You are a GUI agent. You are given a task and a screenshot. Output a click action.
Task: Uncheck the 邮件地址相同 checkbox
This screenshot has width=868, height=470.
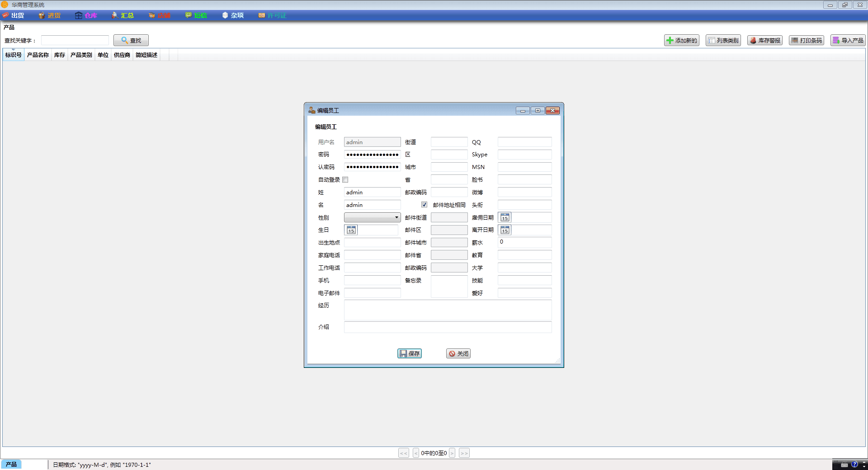tap(424, 205)
